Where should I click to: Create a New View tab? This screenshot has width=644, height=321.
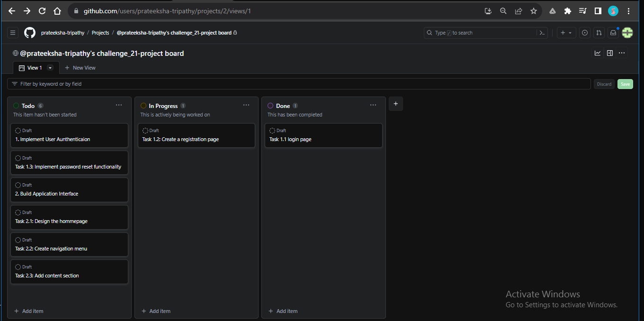click(80, 68)
